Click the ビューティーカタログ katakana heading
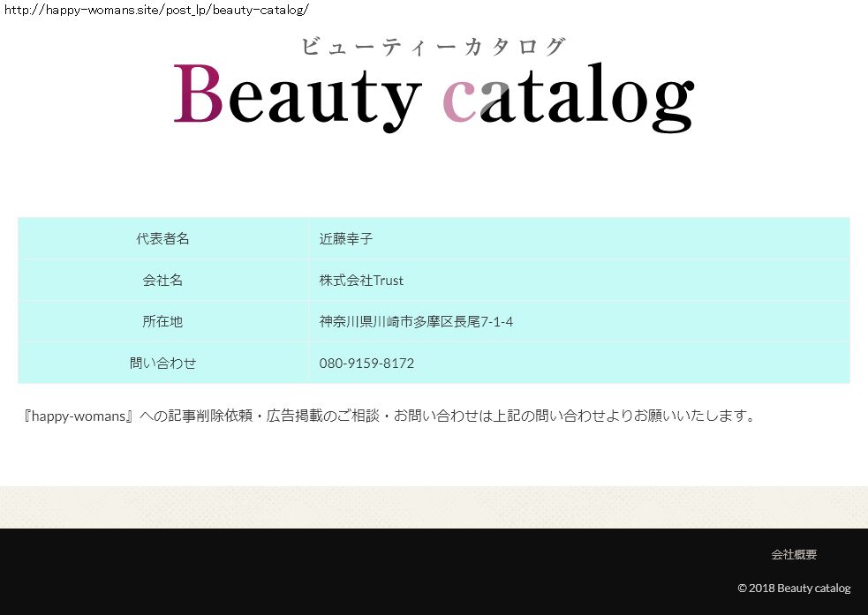The image size is (868, 615). 433,47
